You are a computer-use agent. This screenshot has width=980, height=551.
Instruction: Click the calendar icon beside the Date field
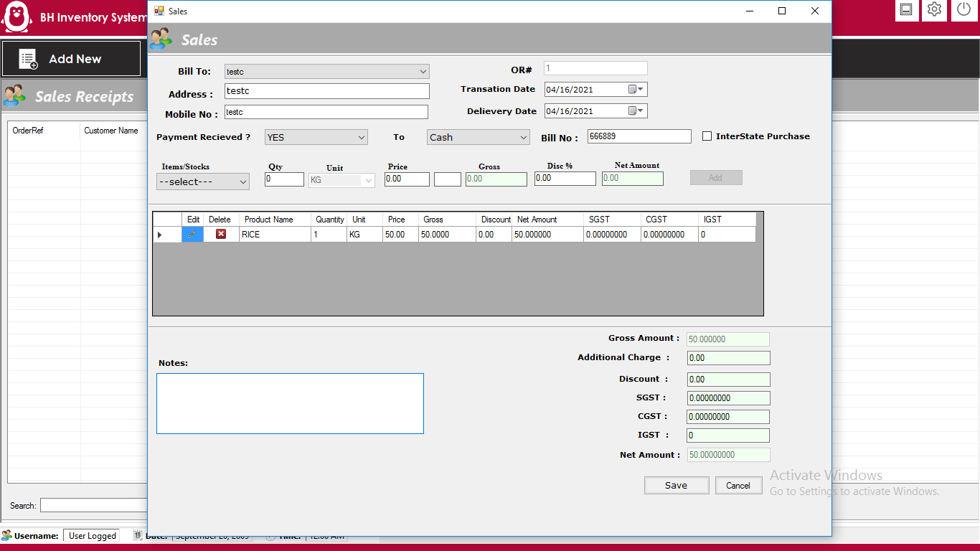pyautogui.click(x=136, y=534)
